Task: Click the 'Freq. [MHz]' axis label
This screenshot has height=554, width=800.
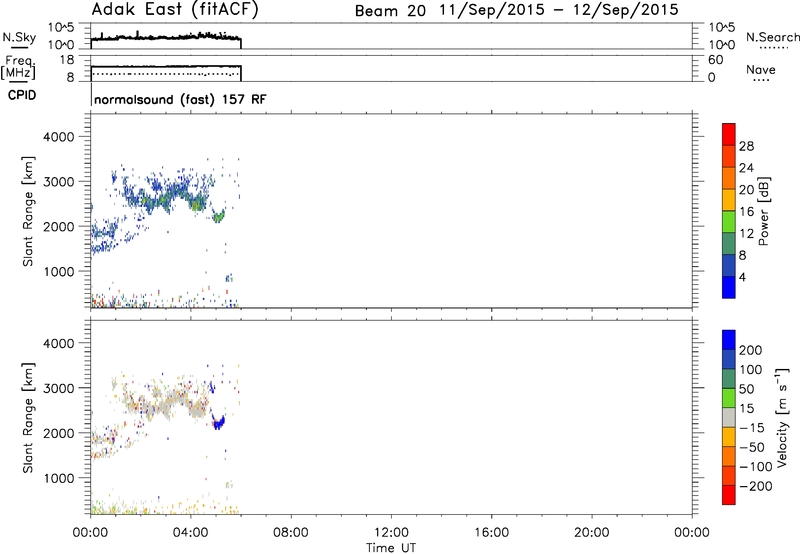Action: (x=18, y=67)
